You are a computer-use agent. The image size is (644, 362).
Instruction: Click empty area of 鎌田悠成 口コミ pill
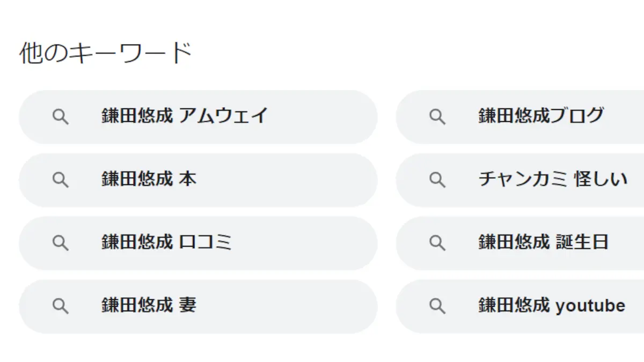(x=301, y=243)
